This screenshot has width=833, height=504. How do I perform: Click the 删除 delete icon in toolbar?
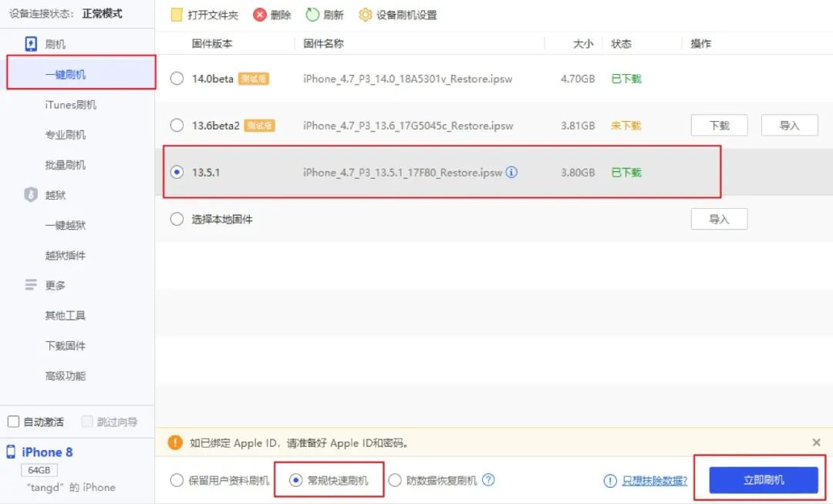[271, 14]
